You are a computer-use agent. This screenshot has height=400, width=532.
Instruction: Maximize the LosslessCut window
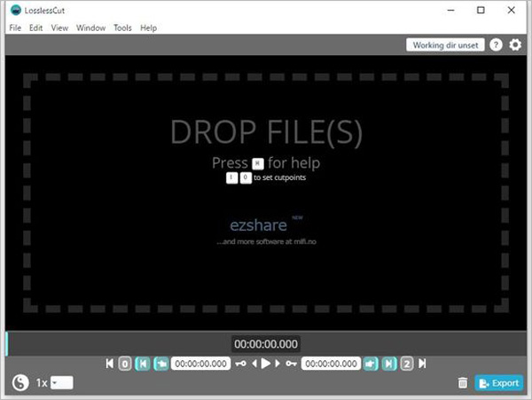[481, 10]
